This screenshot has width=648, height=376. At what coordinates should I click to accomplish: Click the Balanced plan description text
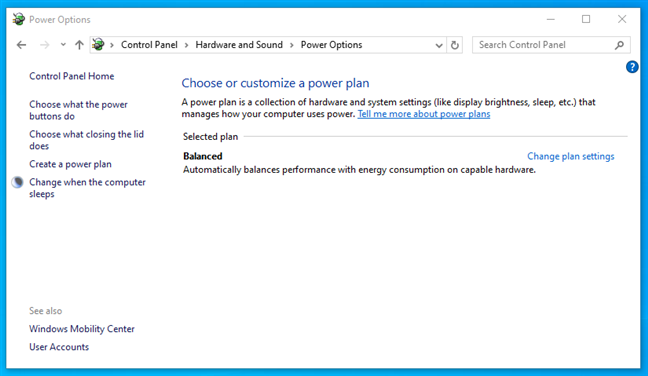click(359, 170)
